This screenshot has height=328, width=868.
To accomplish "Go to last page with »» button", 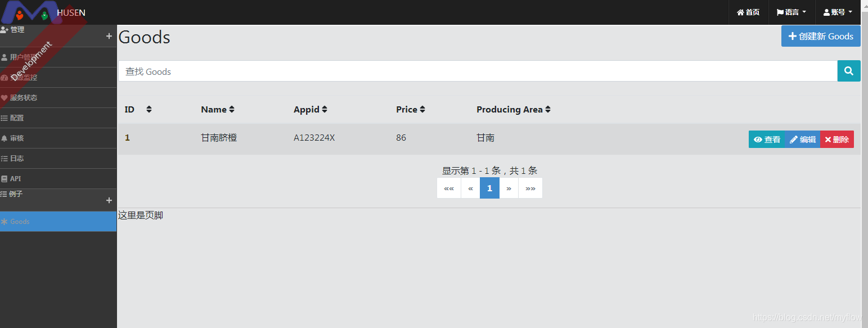I will coord(530,188).
